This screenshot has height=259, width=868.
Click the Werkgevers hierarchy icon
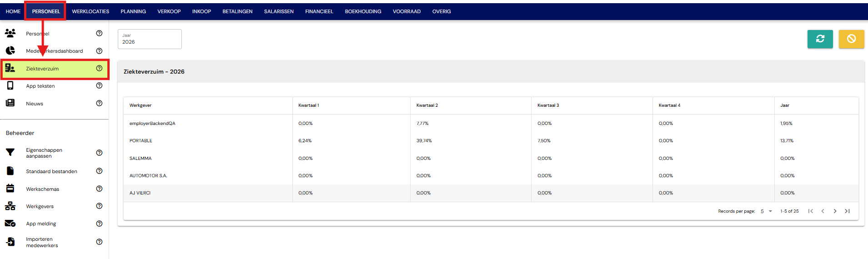10,206
